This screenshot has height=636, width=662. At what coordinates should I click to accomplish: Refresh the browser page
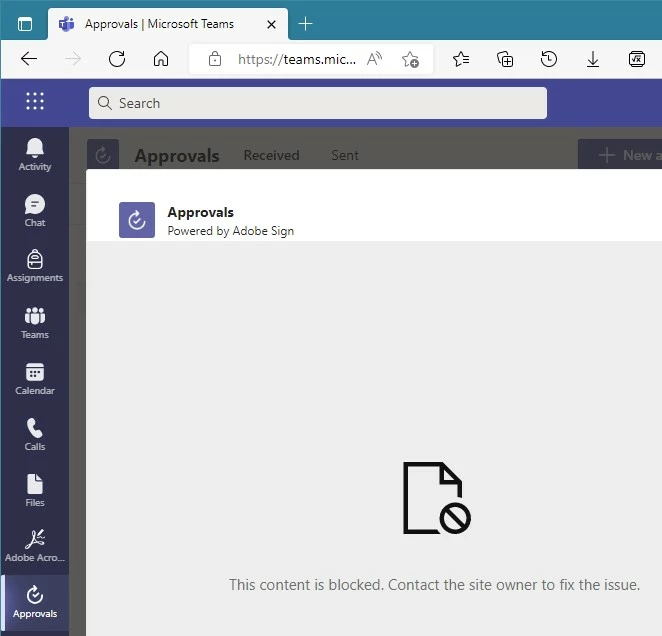click(x=117, y=59)
